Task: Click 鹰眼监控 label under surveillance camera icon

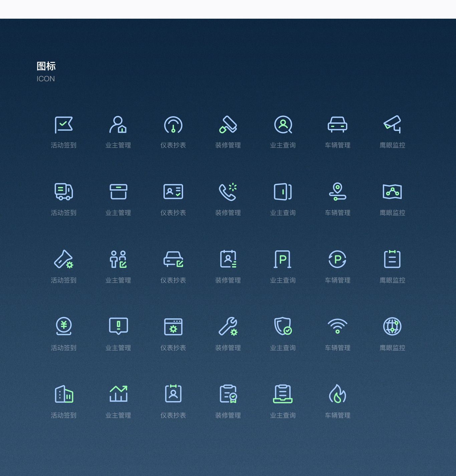Action: point(392,145)
